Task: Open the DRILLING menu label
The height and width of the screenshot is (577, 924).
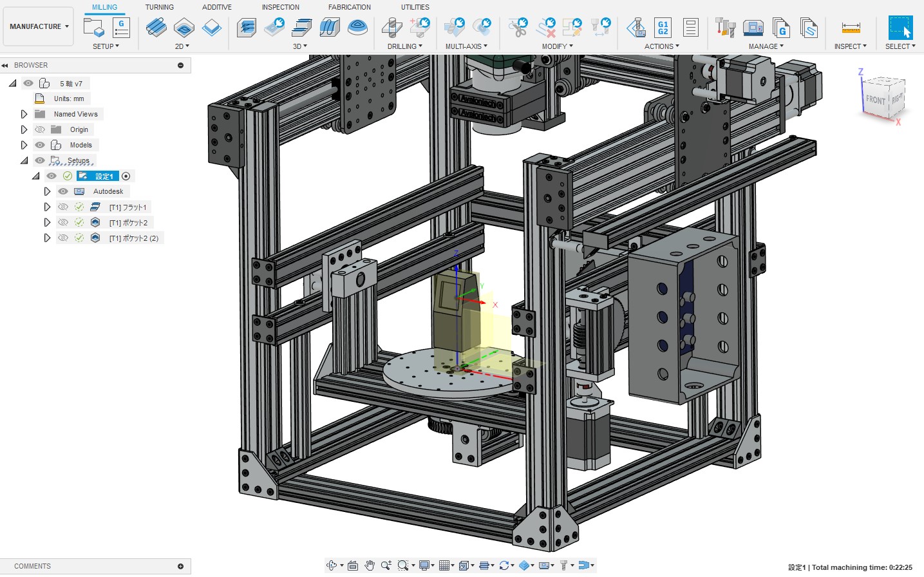Action: (x=405, y=46)
